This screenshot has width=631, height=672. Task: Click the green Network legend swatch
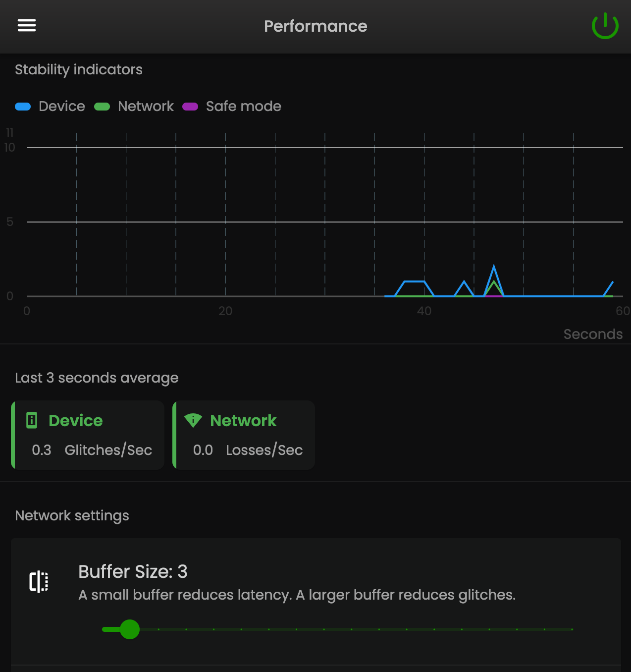pos(102,107)
